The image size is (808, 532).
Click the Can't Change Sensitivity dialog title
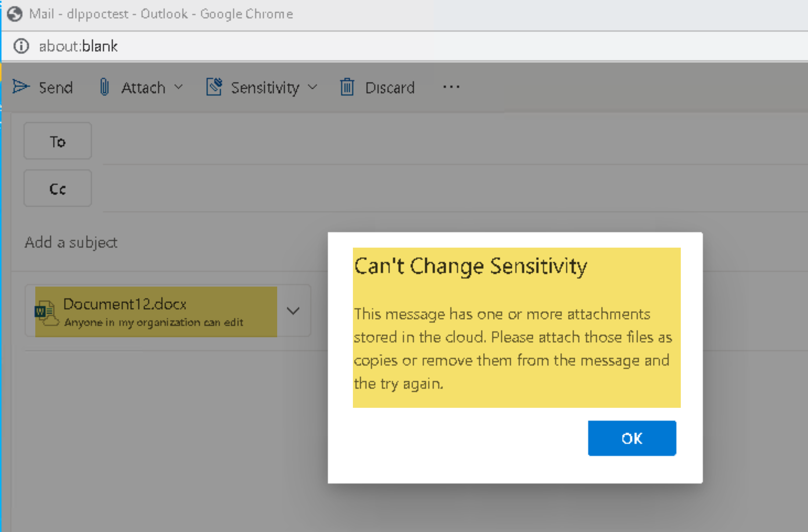[x=470, y=266]
